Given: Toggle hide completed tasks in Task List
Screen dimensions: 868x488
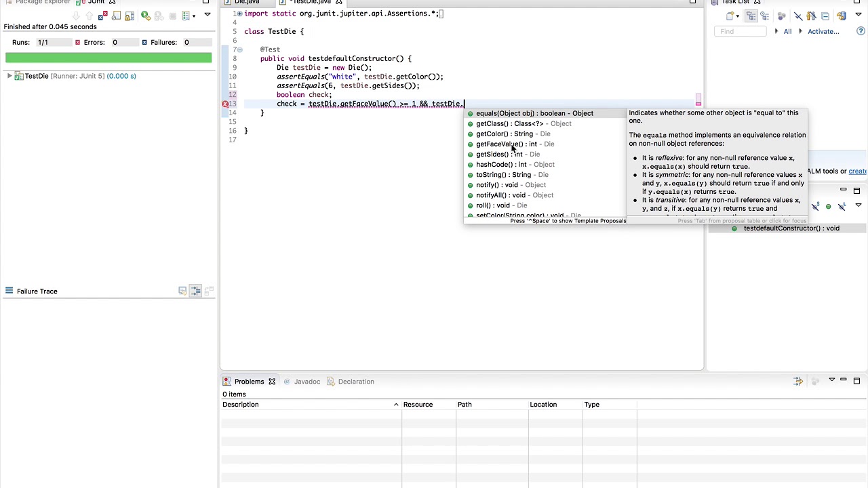Looking at the screenshot, I should click(x=798, y=16).
